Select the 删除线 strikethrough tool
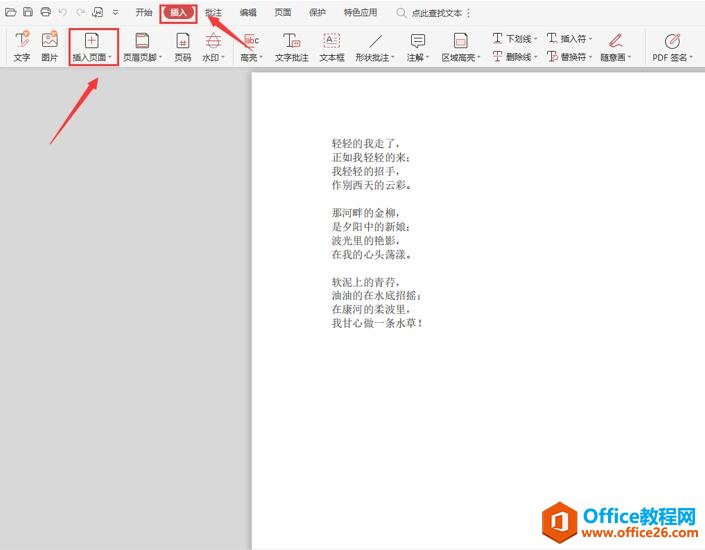705x550 pixels. pos(514,57)
